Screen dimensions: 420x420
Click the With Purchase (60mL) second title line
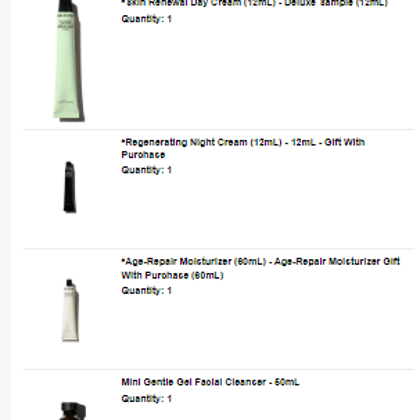[x=172, y=275]
